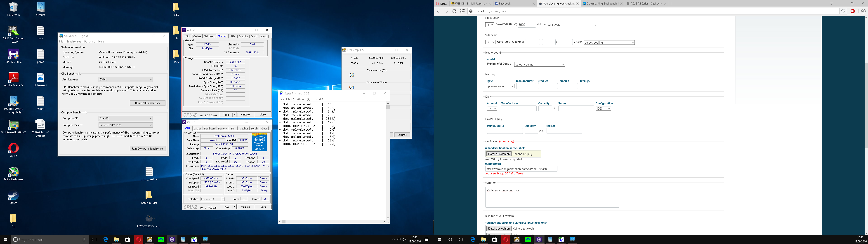Select the HWBOTx265Bench desktop icon
Screen dimensions: 868x244
pos(149,221)
